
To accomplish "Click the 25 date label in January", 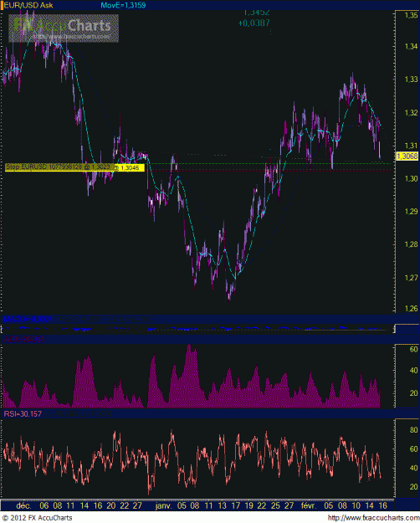I will point(275,505).
